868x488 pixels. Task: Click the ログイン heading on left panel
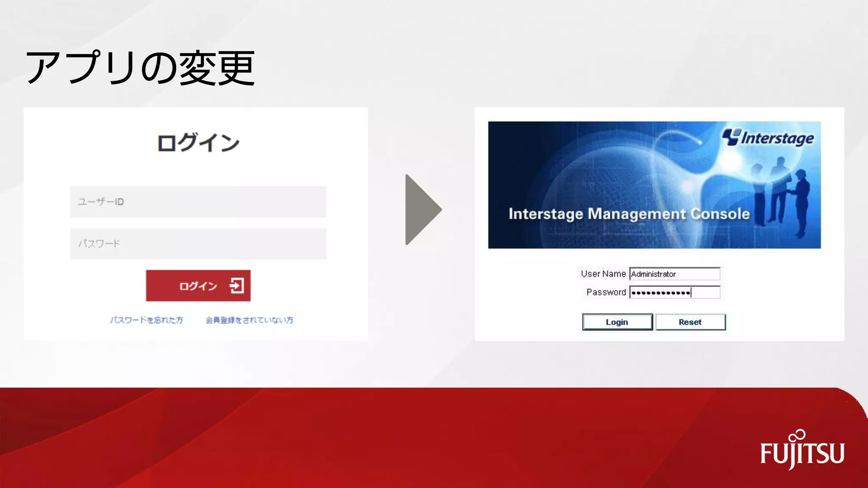198,142
